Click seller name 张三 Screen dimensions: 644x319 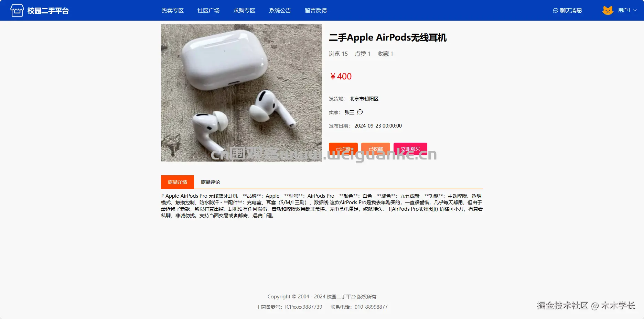(x=349, y=112)
